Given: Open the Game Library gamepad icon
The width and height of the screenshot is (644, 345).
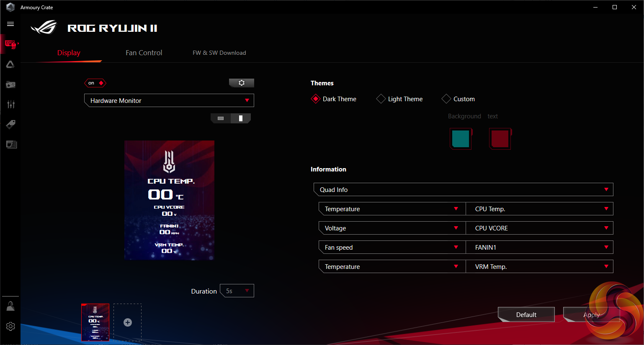Looking at the screenshot, I should [10, 84].
